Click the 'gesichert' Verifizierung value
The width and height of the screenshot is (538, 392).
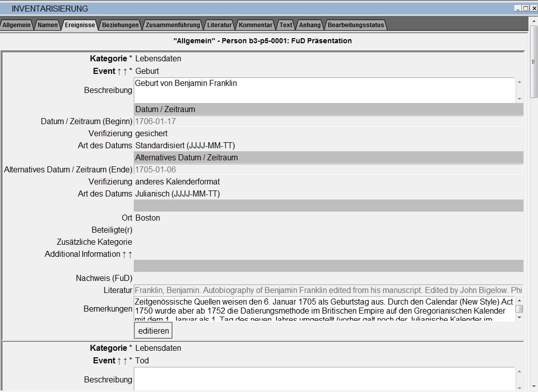[x=151, y=133]
